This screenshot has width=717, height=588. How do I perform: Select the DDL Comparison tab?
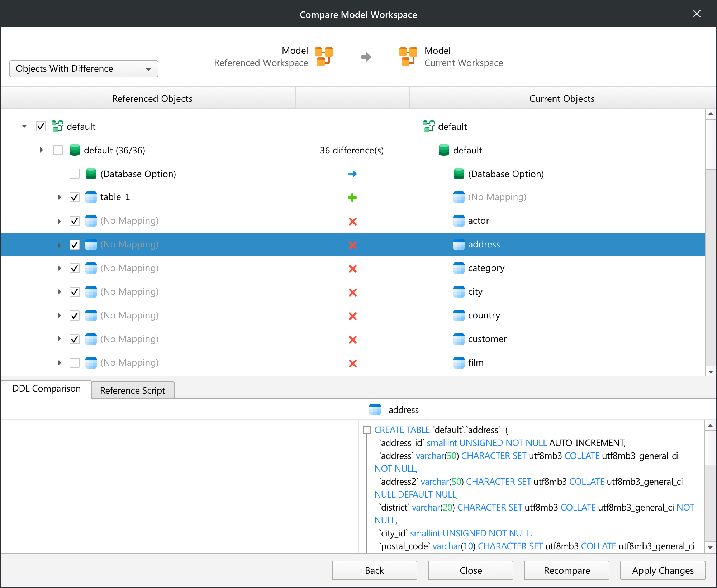pyautogui.click(x=47, y=389)
